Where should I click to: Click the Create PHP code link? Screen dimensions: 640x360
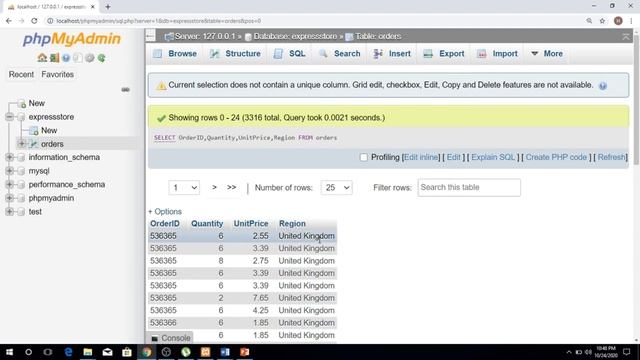(556, 158)
